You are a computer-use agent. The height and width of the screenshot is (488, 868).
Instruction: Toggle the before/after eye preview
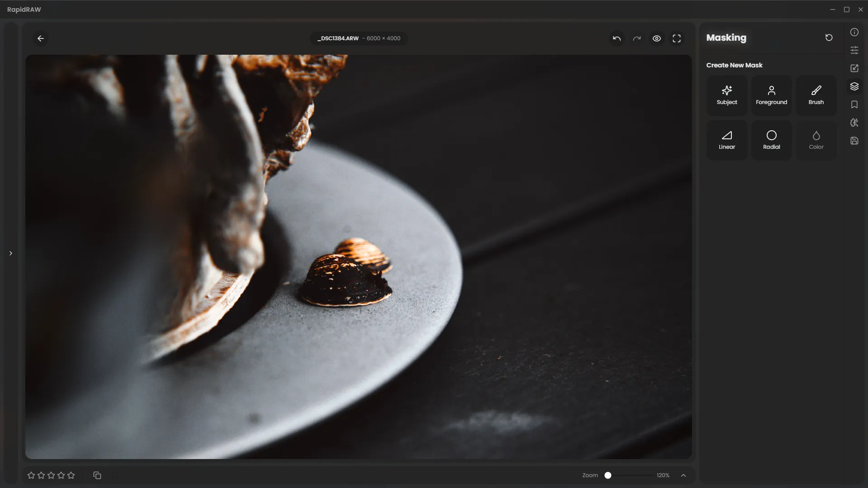click(656, 38)
